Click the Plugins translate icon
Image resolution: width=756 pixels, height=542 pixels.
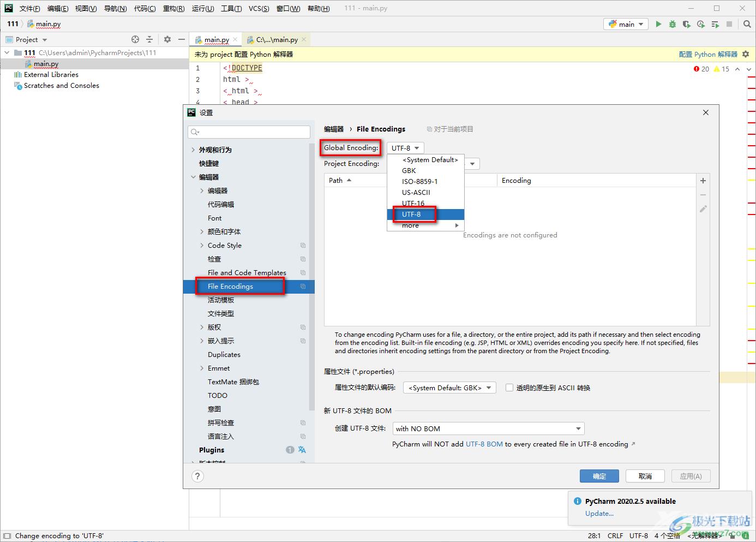click(302, 450)
